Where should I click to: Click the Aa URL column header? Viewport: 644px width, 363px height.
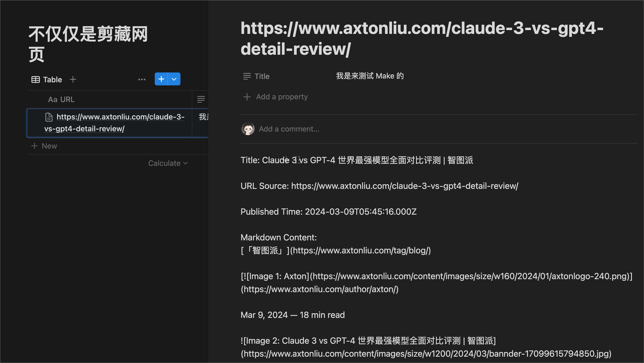[61, 100]
